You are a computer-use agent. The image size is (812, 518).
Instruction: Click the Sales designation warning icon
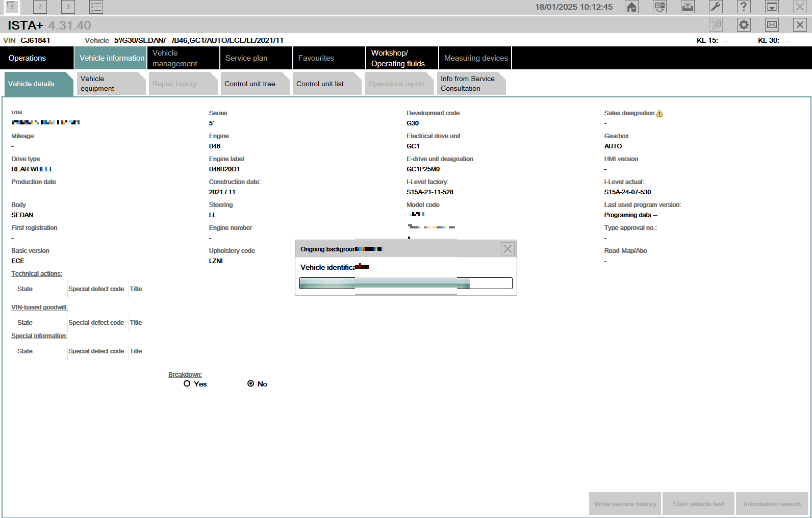click(x=659, y=113)
